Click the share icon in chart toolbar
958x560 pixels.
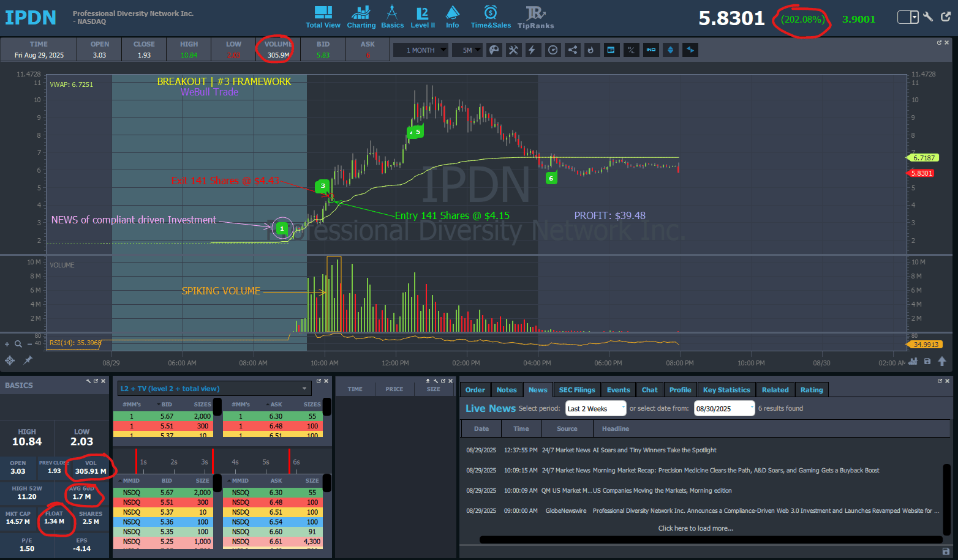[572, 50]
